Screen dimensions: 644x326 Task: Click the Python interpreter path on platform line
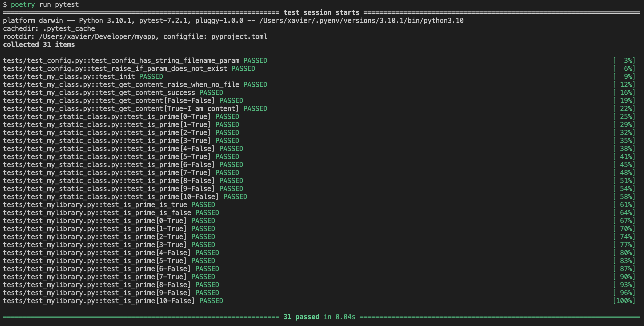[361, 21]
